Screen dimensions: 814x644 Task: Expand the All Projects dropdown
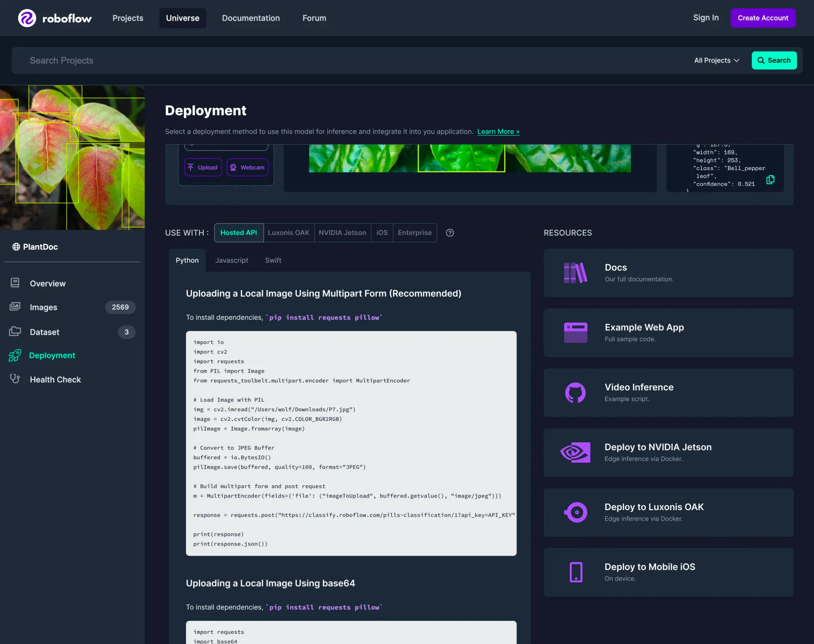coord(716,60)
